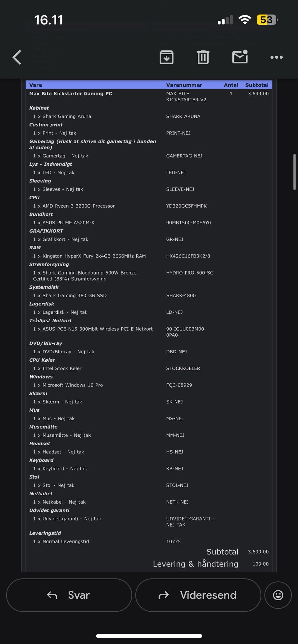Tap the battery indicator in status bar

pyautogui.click(x=267, y=20)
